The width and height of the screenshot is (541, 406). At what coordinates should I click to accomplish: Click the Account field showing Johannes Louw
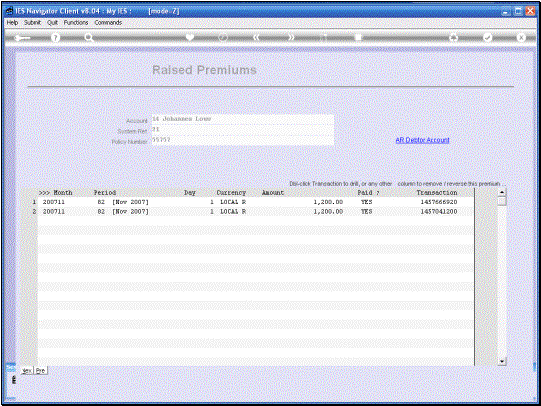point(243,119)
